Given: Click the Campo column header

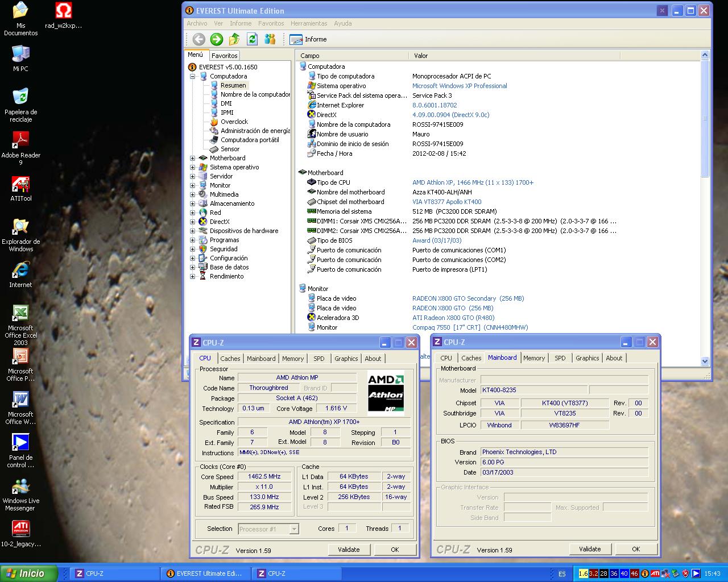Looking at the screenshot, I should tap(352, 56).
